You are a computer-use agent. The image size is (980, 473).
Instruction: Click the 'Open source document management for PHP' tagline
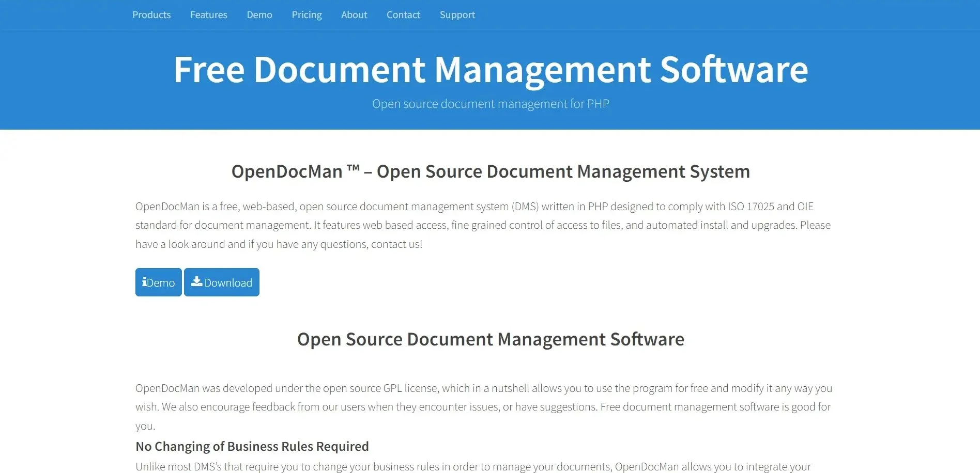click(x=491, y=104)
